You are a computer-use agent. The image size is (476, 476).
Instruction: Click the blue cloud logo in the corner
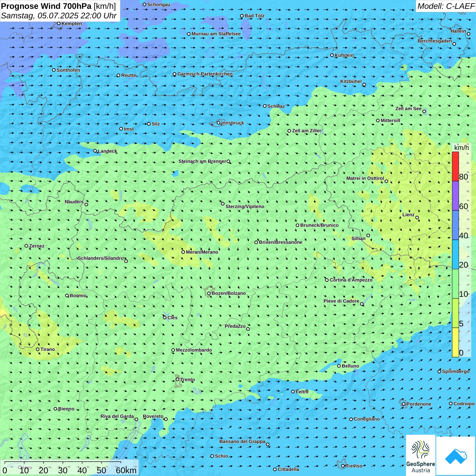pos(456,456)
